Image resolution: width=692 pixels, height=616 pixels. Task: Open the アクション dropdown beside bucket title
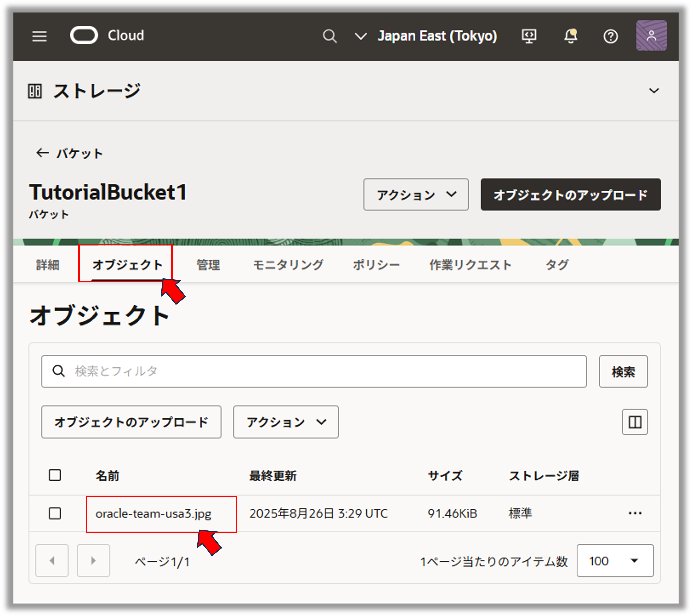tap(416, 195)
